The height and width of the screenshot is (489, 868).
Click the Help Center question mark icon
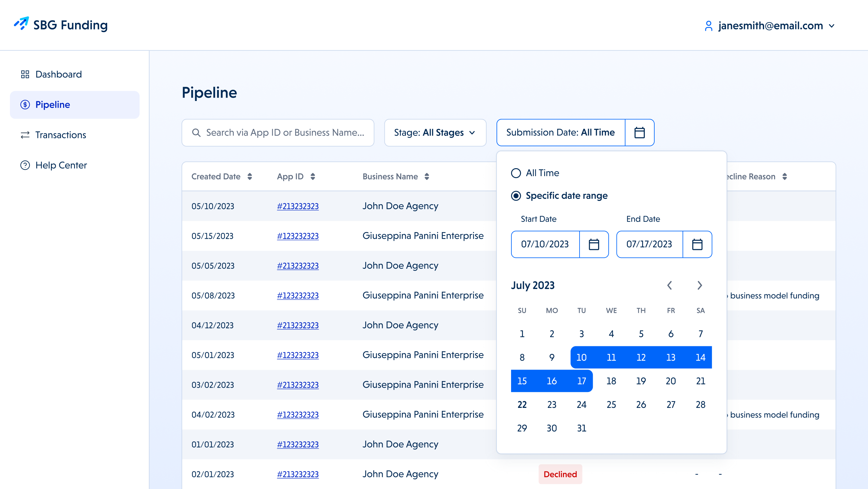coord(25,165)
